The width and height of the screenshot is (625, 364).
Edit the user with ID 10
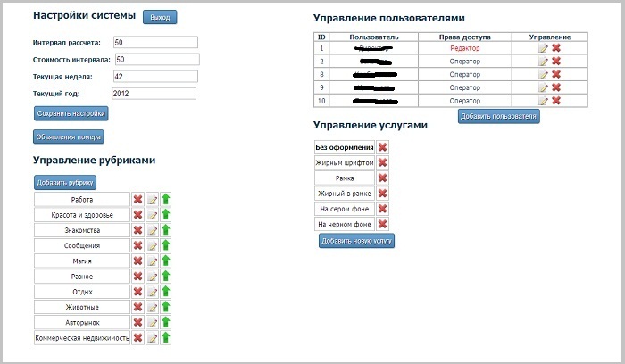(543, 101)
